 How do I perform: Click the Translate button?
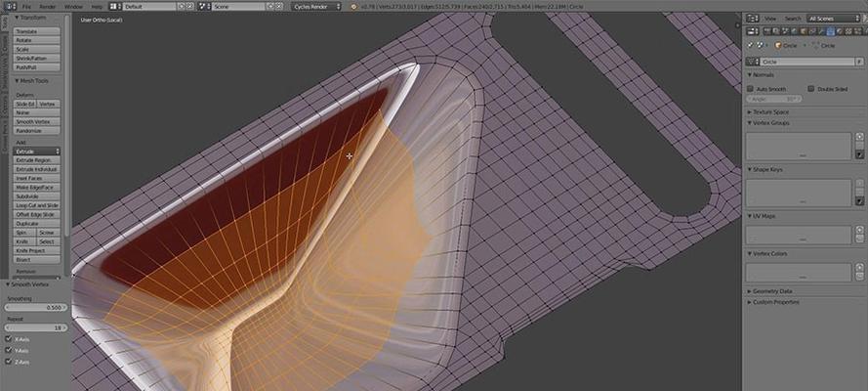[x=36, y=31]
